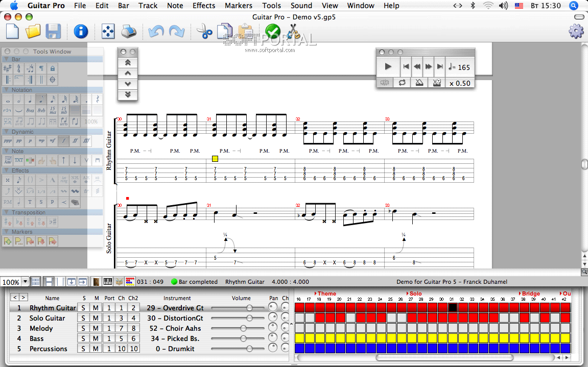
Task: Solo the Rhythm Guitar track
Action: click(x=84, y=308)
